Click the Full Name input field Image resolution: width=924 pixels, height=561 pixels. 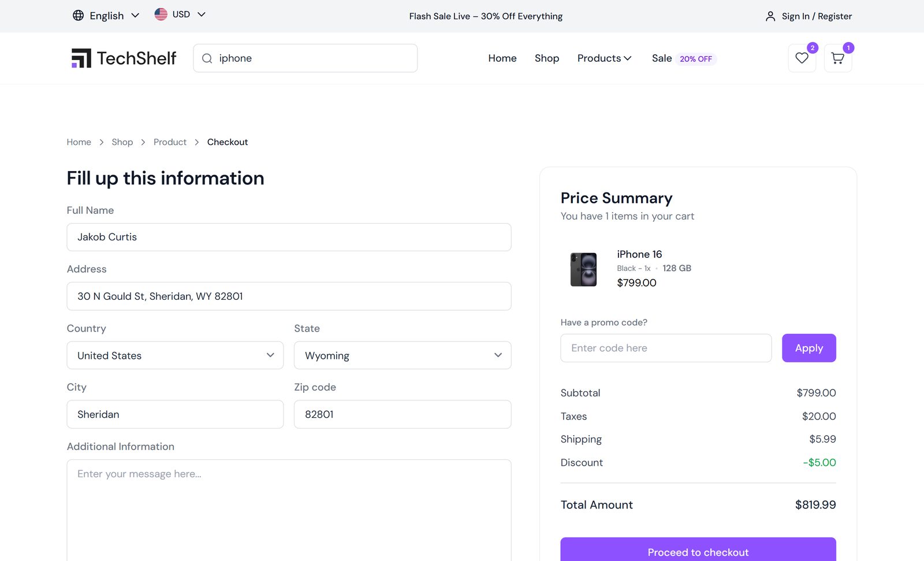coord(289,237)
